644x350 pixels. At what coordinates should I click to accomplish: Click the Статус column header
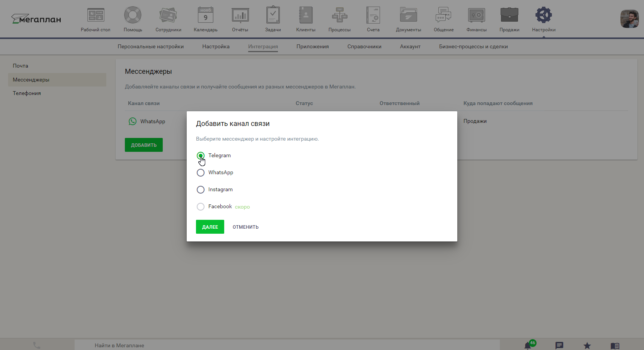304,104
